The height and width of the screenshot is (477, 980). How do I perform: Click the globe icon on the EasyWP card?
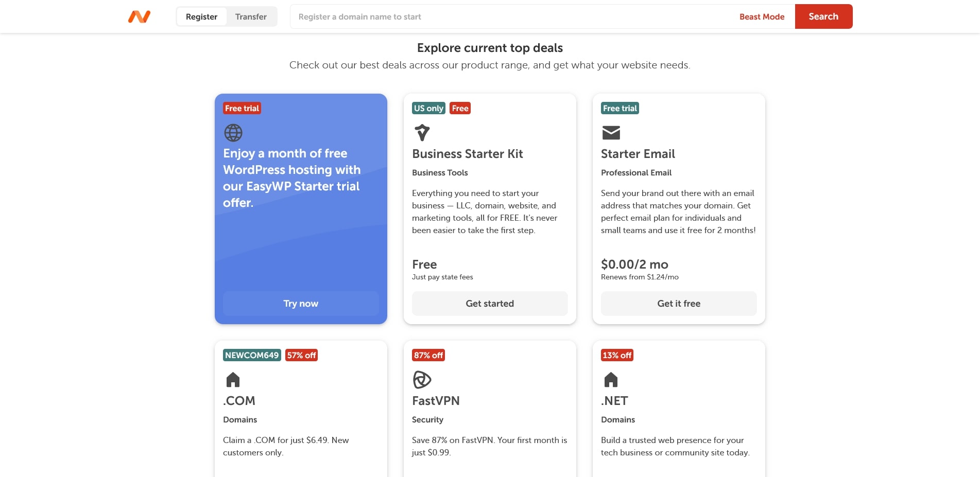(x=234, y=132)
